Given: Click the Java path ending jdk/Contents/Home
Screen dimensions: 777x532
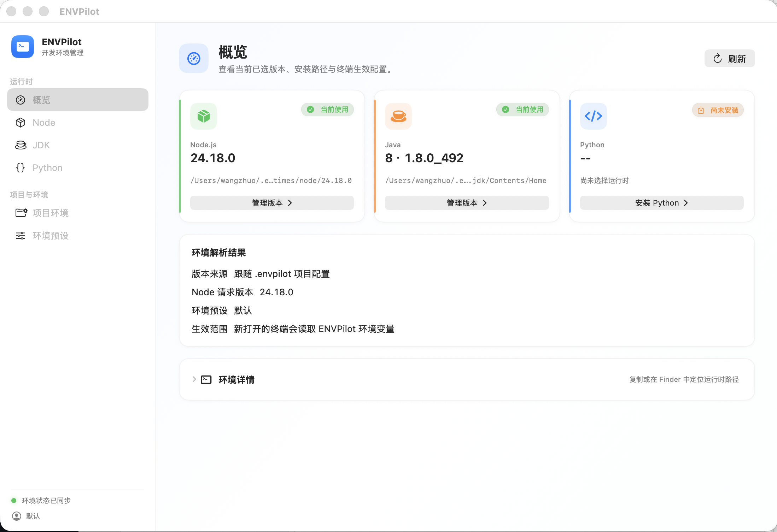Looking at the screenshot, I should point(466,181).
